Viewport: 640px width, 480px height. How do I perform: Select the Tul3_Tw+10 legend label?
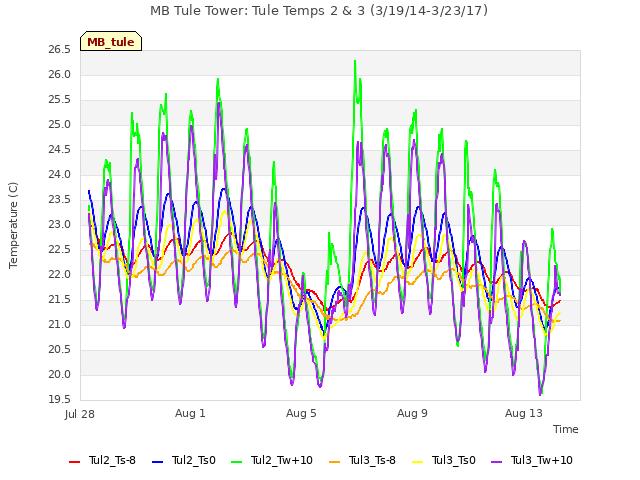(x=542, y=460)
